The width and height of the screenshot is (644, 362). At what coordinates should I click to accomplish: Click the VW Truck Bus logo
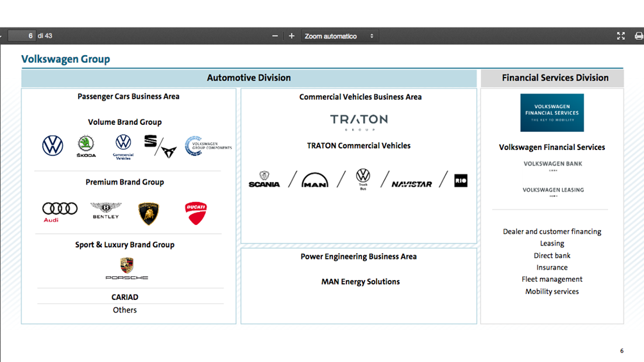[x=363, y=179]
